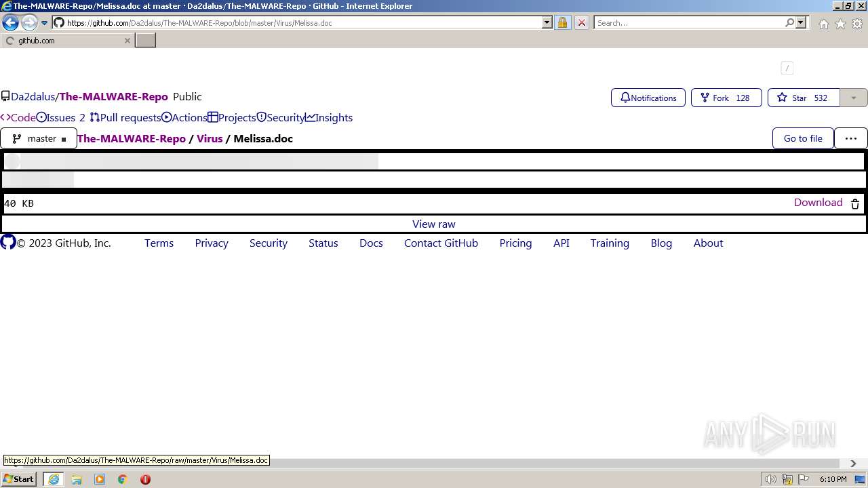Click The-MALWARE-Repo breadcrumb link
The image size is (868, 488).
(x=132, y=138)
